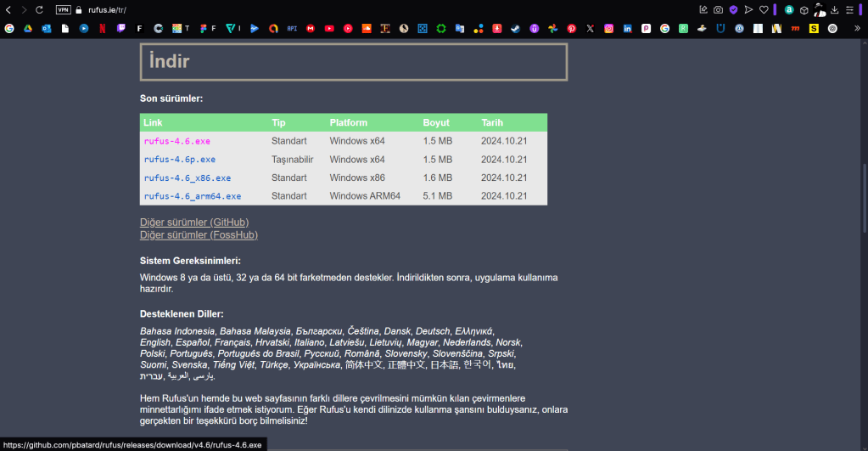868x451 pixels.
Task: Open the browser easy setup menu
Action: [x=849, y=9]
